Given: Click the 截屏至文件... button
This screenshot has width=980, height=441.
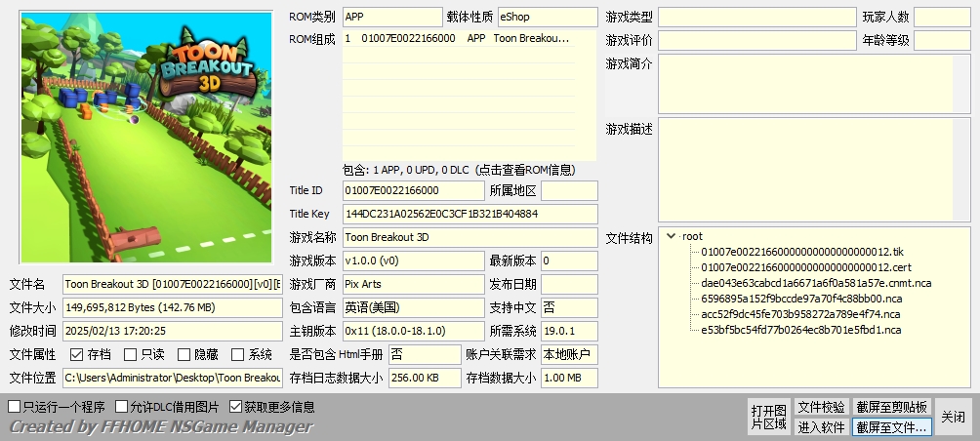Looking at the screenshot, I should tap(891, 426).
